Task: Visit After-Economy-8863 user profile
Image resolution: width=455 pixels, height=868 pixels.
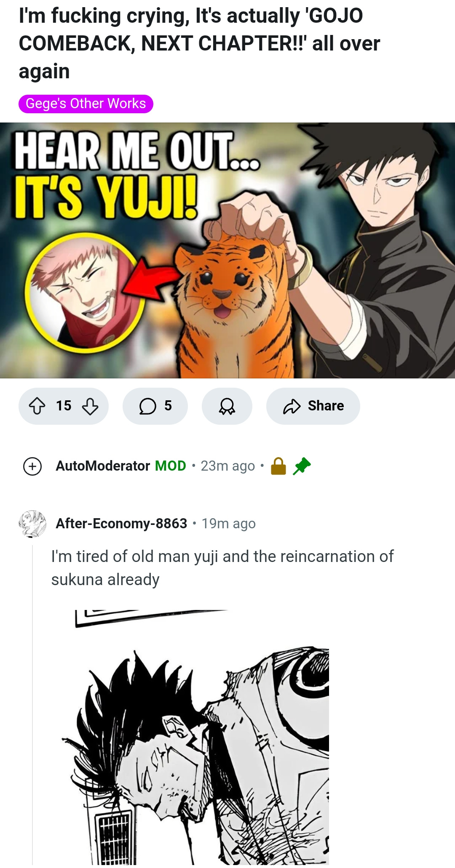Action: click(x=121, y=524)
